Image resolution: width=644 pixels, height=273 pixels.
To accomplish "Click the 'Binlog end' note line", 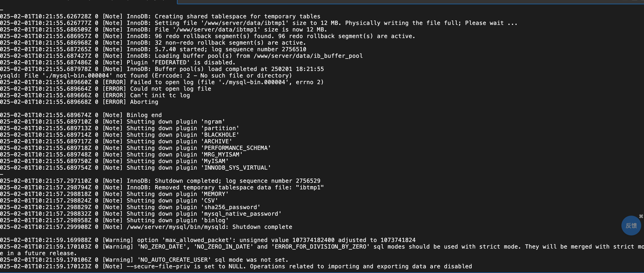I will [81, 115].
